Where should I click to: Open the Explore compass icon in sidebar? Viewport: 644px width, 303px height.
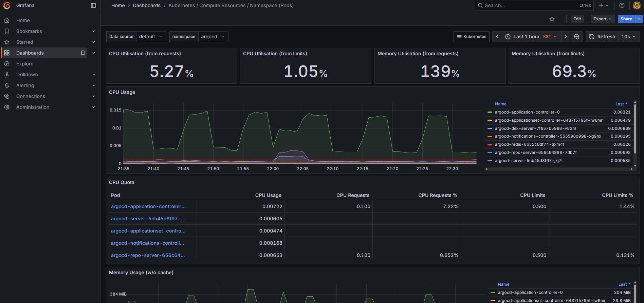pyautogui.click(x=7, y=64)
